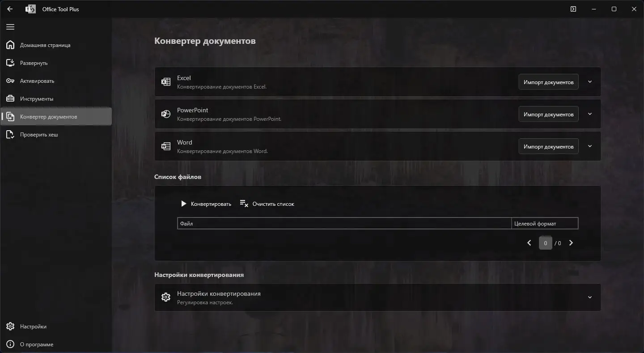Start conversion with Конвертировать
This screenshot has width=644, height=353.
point(206,204)
